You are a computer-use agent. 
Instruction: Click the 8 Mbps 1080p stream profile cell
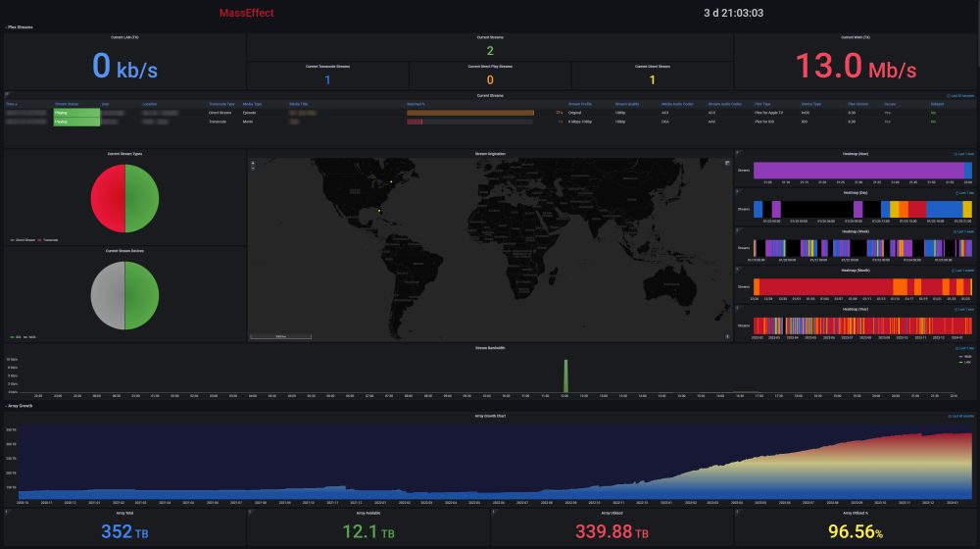point(580,122)
